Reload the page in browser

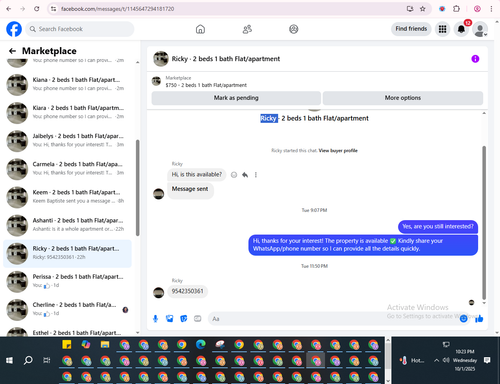[37, 9]
